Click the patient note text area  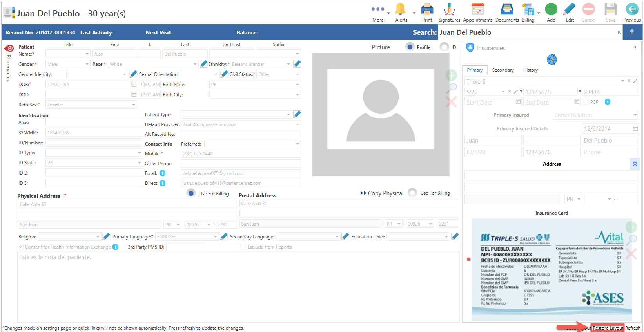click(238, 287)
